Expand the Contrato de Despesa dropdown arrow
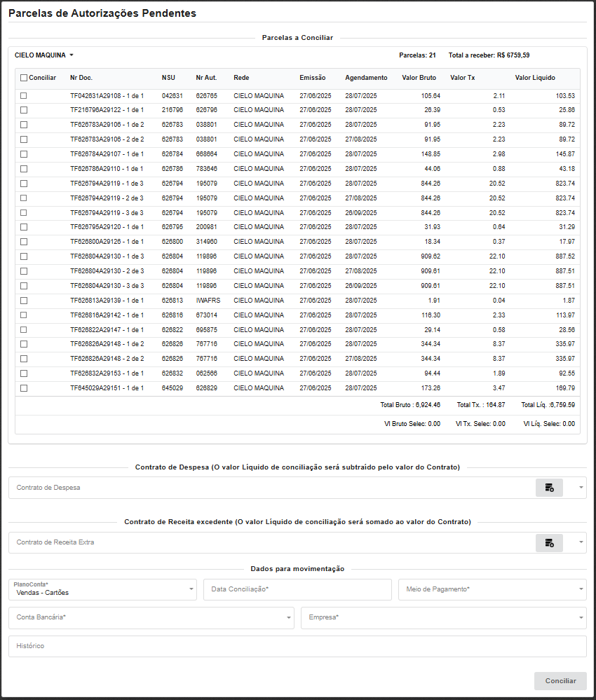The image size is (596, 700). [581, 488]
